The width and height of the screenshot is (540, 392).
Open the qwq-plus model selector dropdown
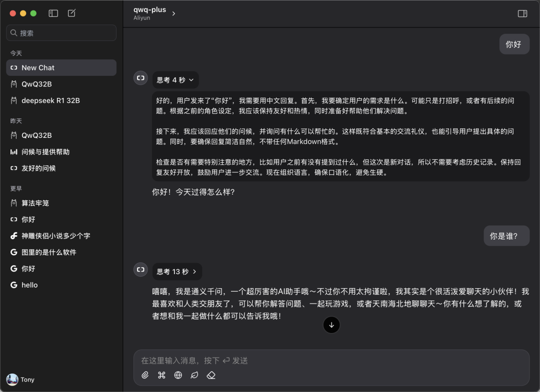pyautogui.click(x=153, y=11)
